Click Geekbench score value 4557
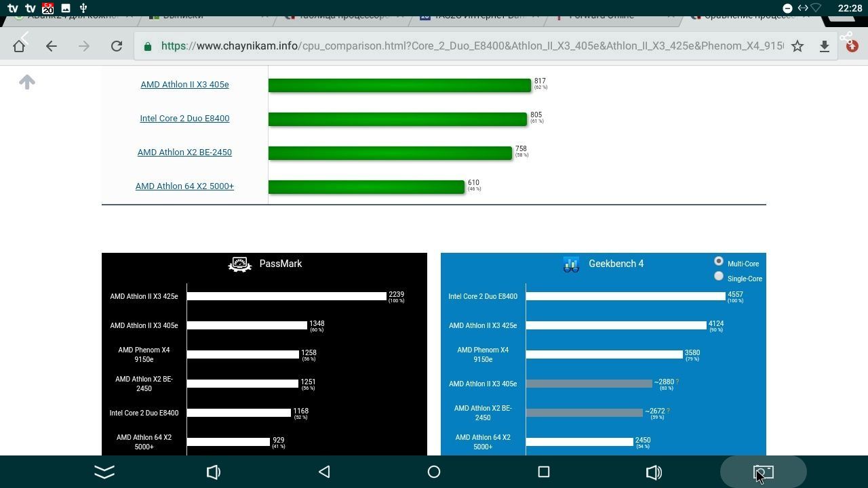The width and height of the screenshot is (868, 488). pos(735,295)
